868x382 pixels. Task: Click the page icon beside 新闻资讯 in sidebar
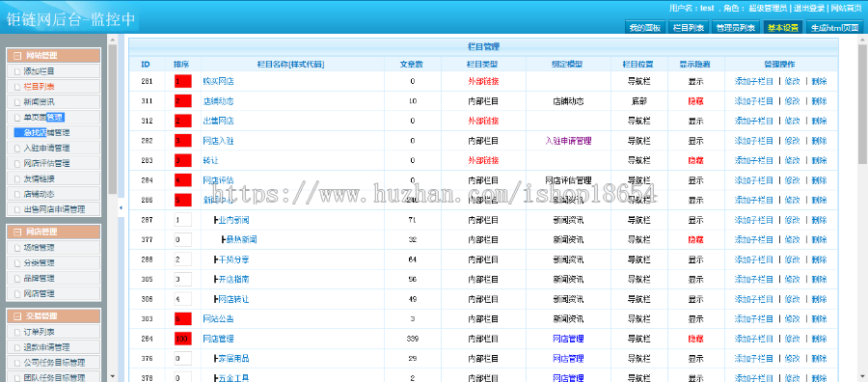(17, 102)
